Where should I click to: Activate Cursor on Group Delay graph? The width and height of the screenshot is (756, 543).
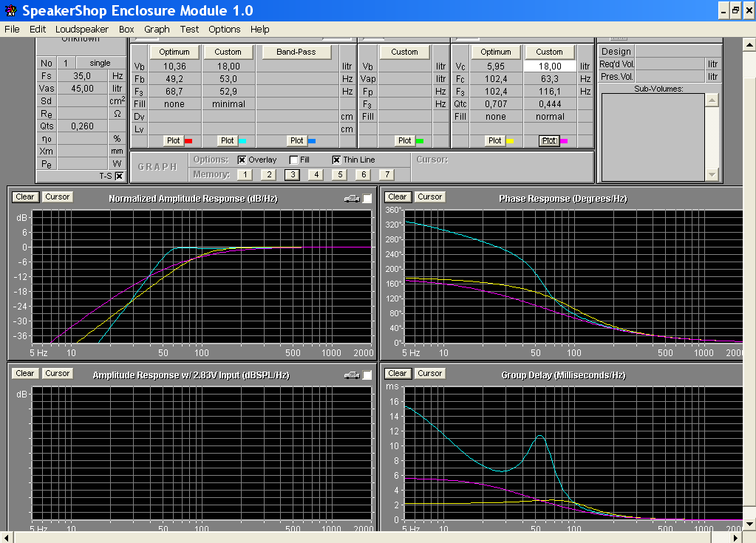click(x=429, y=373)
